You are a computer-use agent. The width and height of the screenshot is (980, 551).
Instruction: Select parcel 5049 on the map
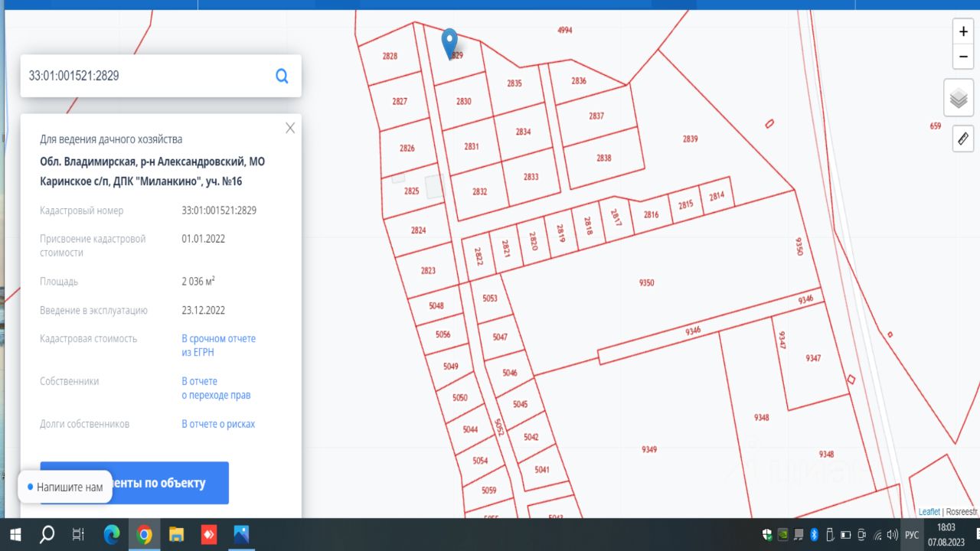tap(451, 367)
